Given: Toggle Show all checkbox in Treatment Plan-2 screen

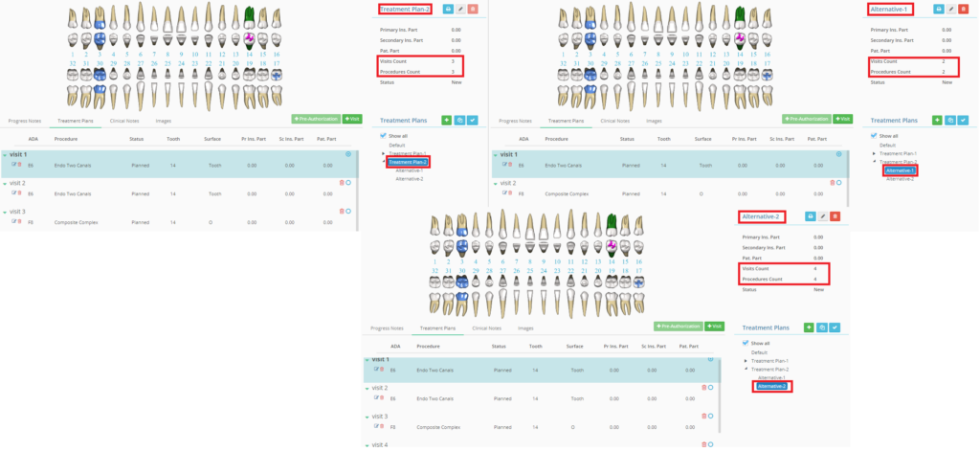Looking at the screenshot, I should (x=384, y=136).
